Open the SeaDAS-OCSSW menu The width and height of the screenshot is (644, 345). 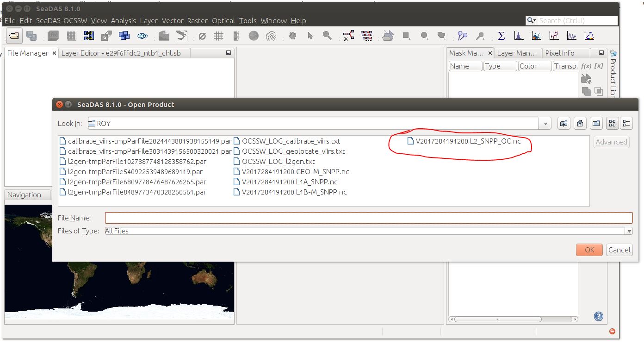click(x=62, y=21)
